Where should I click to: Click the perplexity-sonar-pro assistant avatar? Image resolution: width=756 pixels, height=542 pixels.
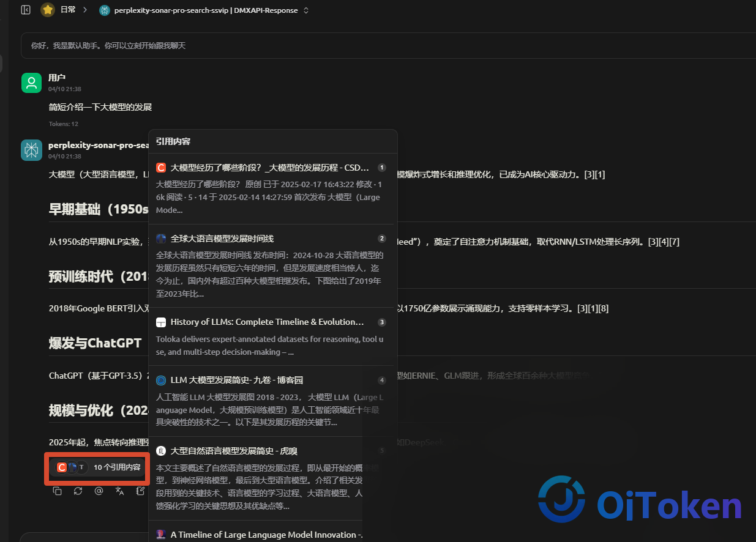pos(31,150)
